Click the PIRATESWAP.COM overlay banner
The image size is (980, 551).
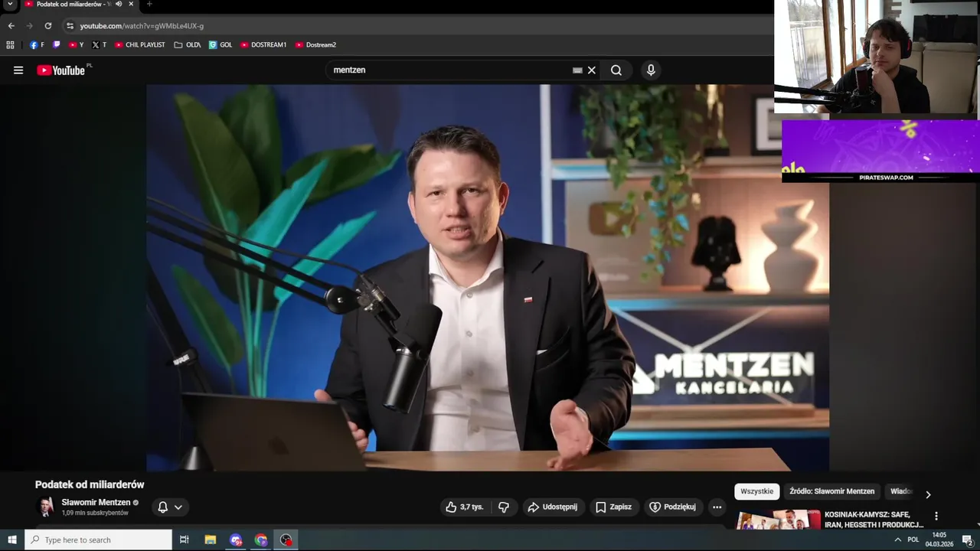(x=880, y=151)
